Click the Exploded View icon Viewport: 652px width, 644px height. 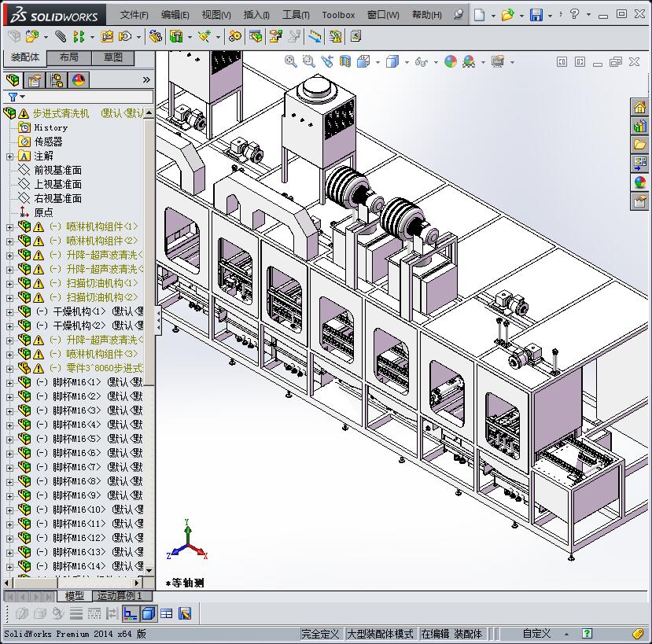pyautogui.click(x=276, y=37)
